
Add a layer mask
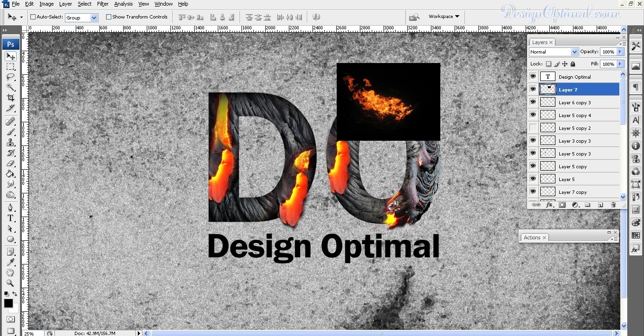tap(562, 205)
